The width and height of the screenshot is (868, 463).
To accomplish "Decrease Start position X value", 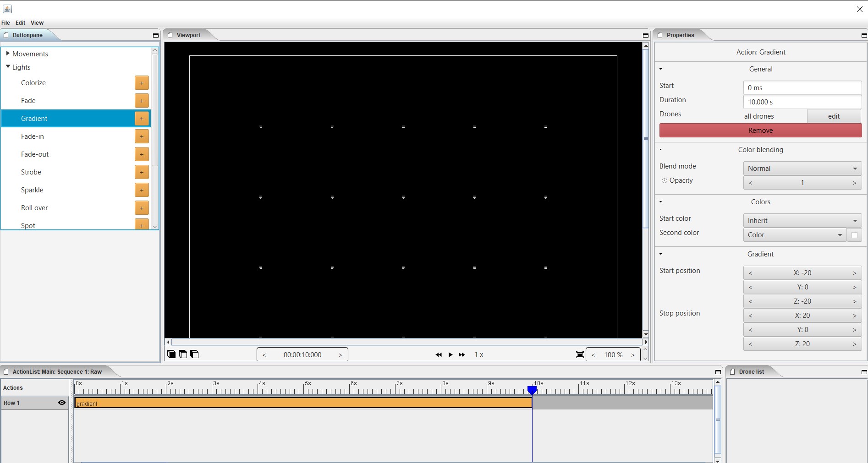I will click(x=750, y=273).
